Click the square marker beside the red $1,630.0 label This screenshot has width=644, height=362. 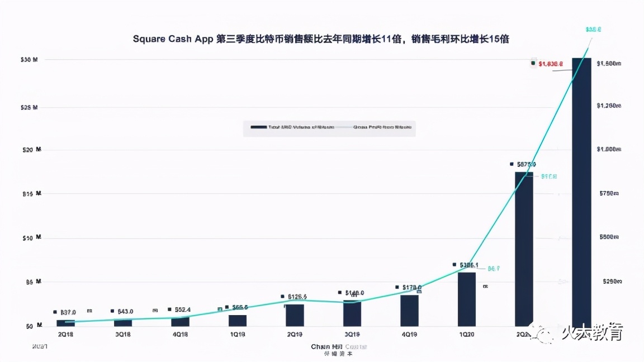(x=533, y=63)
